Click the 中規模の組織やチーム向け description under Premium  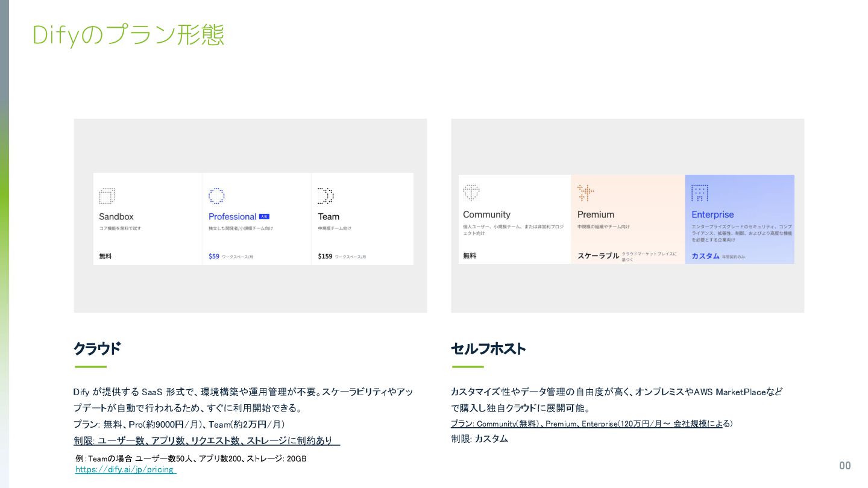(603, 227)
